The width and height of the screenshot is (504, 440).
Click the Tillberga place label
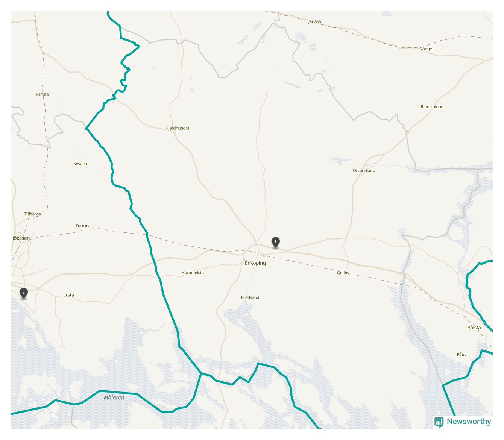point(33,214)
